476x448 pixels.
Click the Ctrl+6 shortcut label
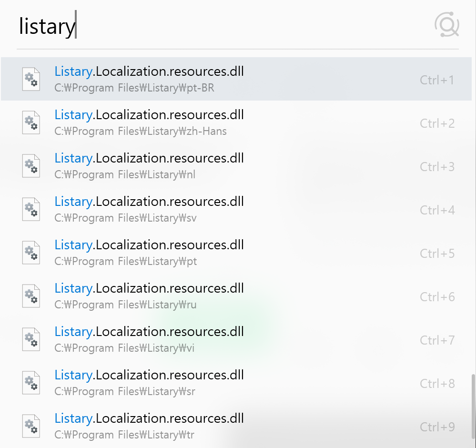point(437,297)
